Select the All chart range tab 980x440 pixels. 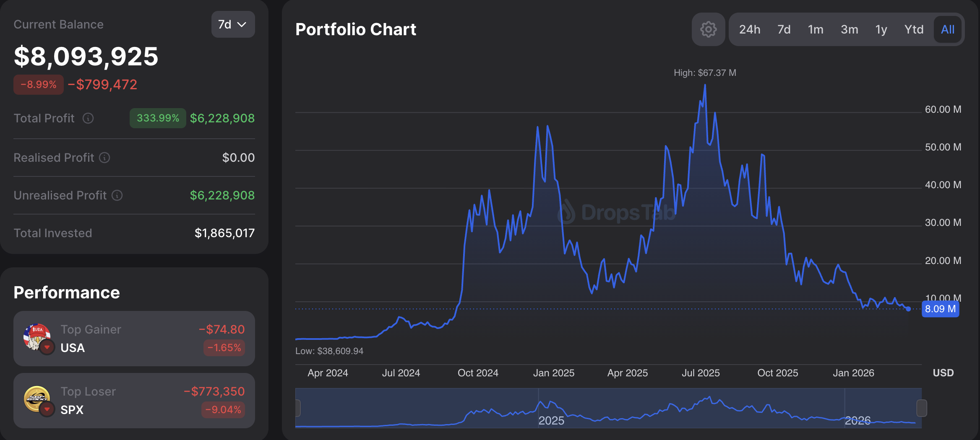948,29
